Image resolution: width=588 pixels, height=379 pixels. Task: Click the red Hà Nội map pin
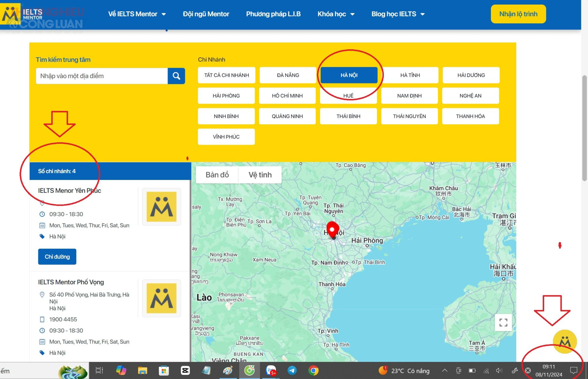click(332, 229)
